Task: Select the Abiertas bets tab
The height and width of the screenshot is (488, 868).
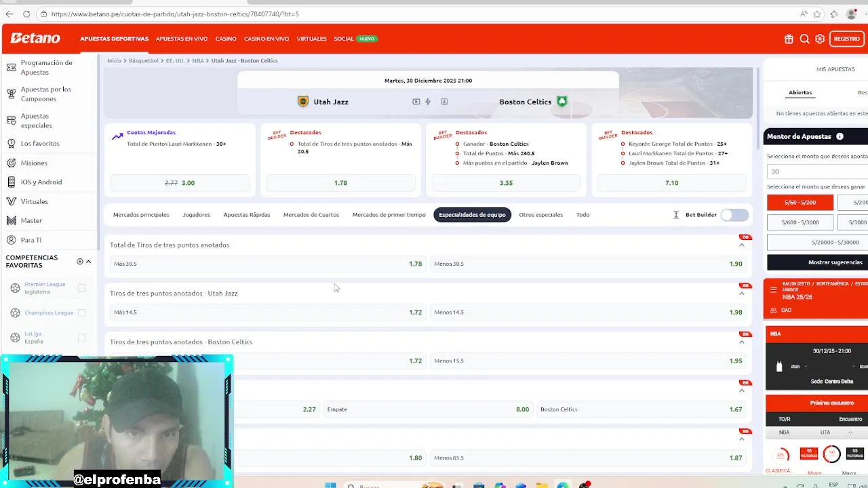Action: pos(800,92)
